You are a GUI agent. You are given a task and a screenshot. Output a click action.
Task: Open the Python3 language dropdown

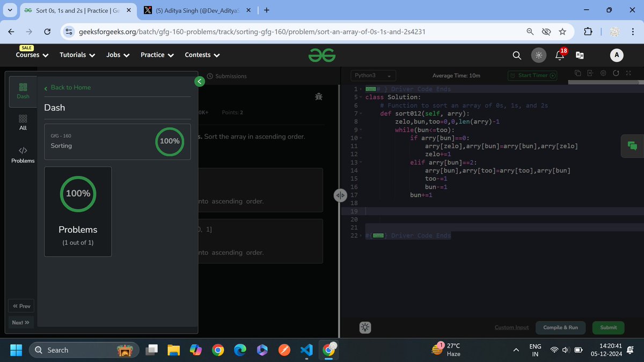coord(374,76)
